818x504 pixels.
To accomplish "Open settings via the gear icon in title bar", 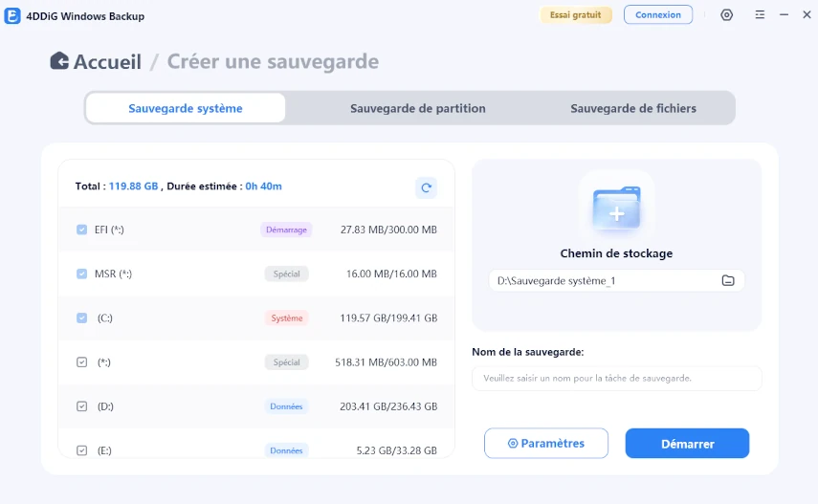I will [727, 15].
